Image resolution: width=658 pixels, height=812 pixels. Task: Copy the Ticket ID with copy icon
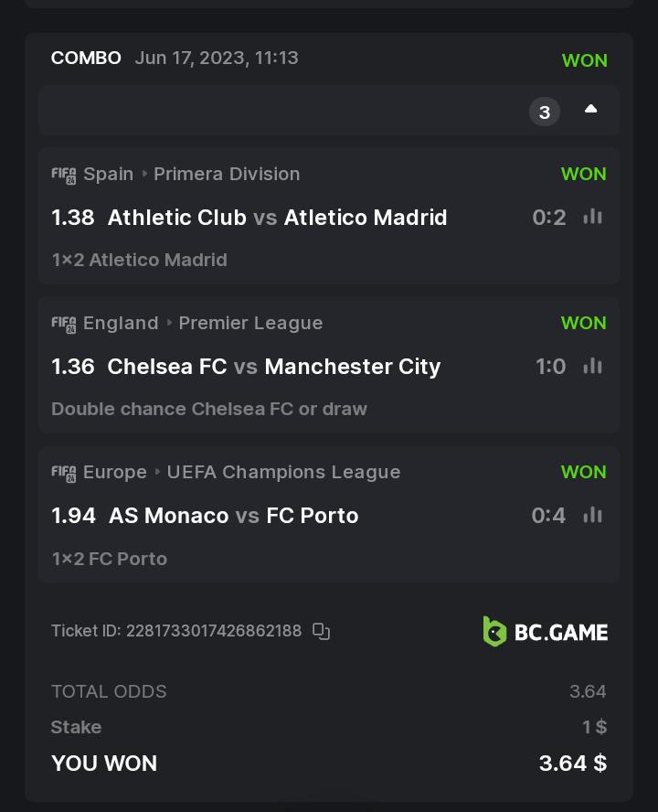[x=321, y=631]
